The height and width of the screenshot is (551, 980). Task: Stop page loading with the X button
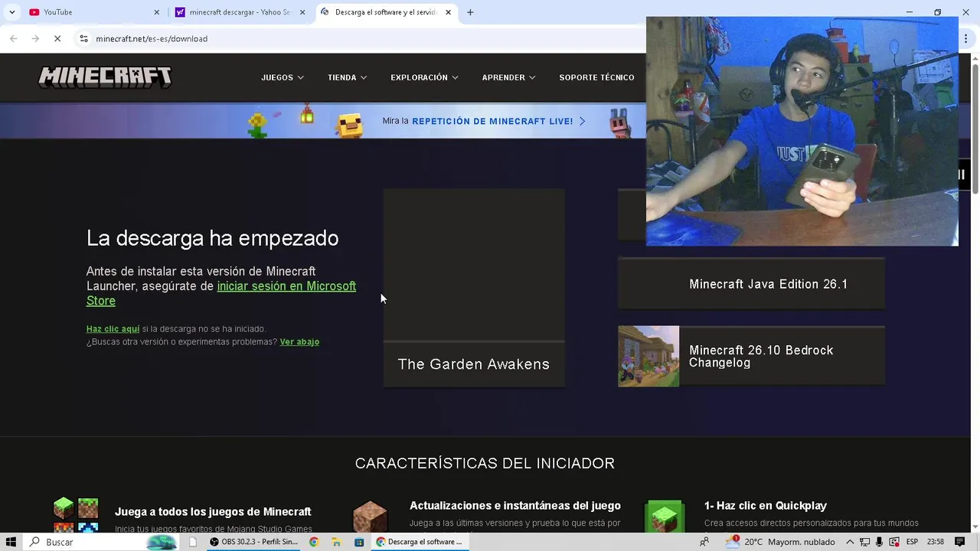57,38
